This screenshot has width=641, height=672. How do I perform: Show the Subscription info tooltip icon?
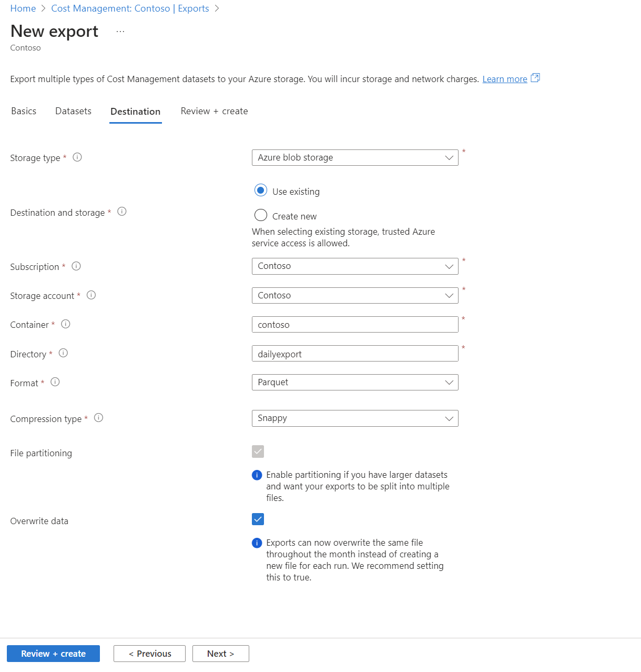(76, 266)
